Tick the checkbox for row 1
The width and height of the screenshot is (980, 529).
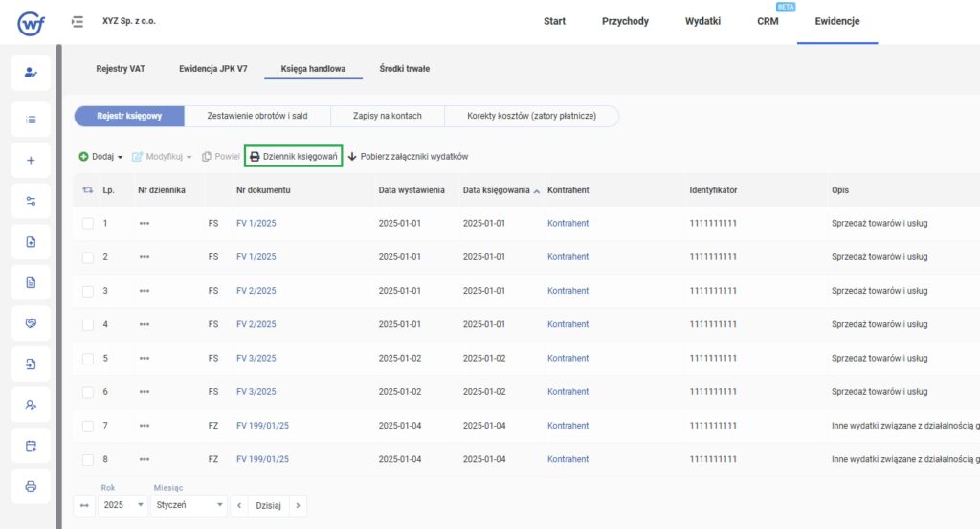click(88, 224)
